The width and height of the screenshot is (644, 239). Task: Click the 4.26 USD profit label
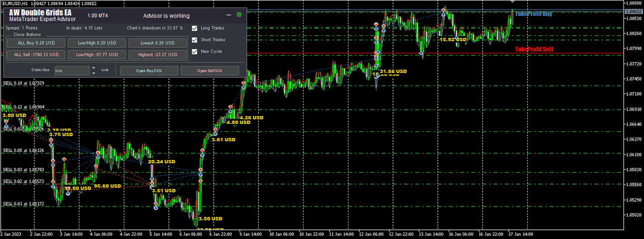point(251,117)
